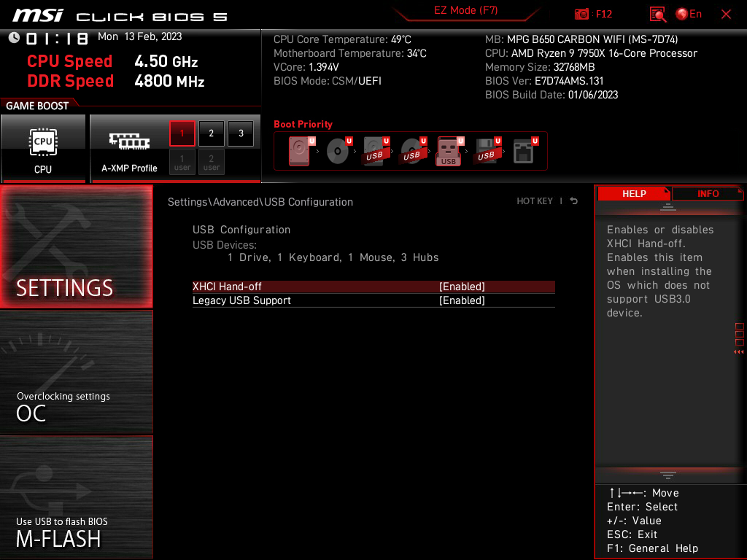This screenshot has height=560, width=747.
Task: Click the back arrow next to HOT KEY
Action: (573, 201)
